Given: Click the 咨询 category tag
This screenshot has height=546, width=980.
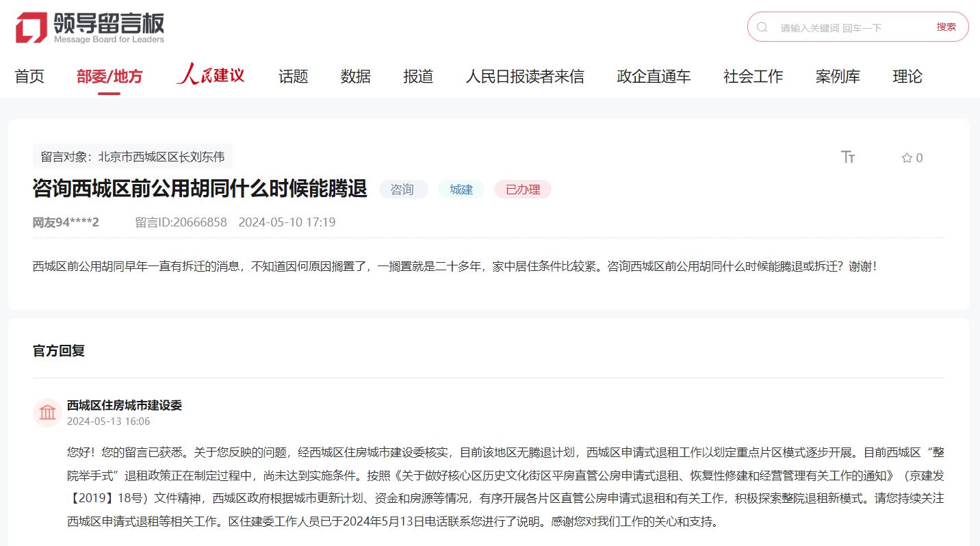Looking at the screenshot, I should [402, 190].
